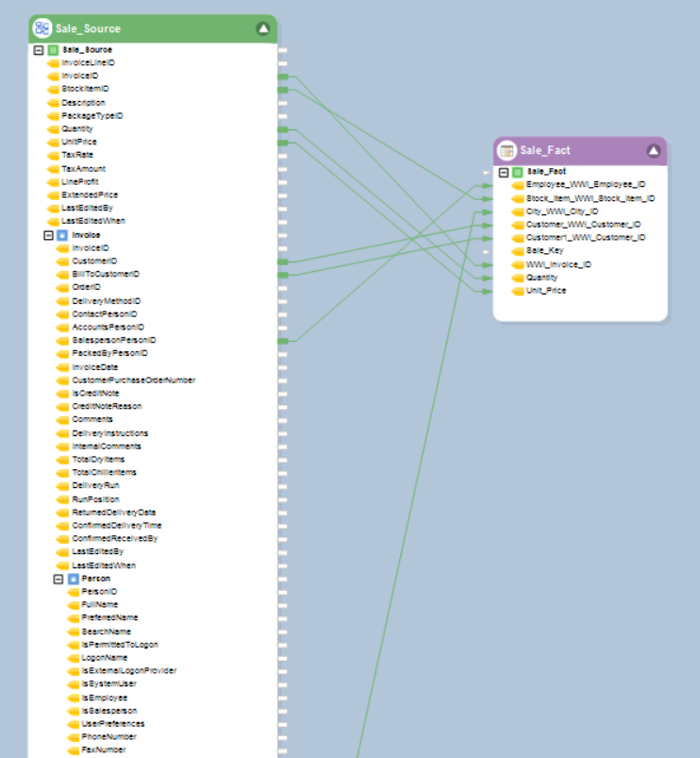The image size is (700, 758).
Task: Collapse the Sale_Source root tree node
Action: (x=39, y=50)
